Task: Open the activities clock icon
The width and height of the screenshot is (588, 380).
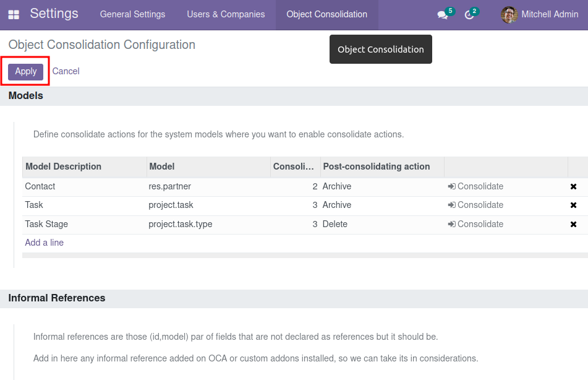Action: [469, 15]
